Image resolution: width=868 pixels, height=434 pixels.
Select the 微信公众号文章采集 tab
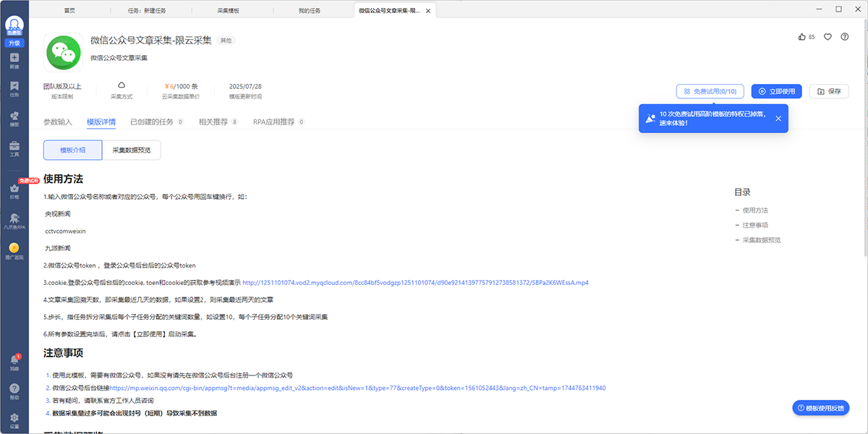point(396,11)
